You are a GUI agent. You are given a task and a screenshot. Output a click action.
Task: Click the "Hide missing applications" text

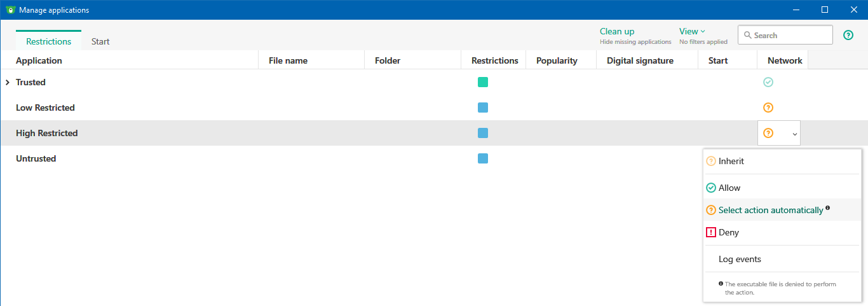click(x=635, y=42)
